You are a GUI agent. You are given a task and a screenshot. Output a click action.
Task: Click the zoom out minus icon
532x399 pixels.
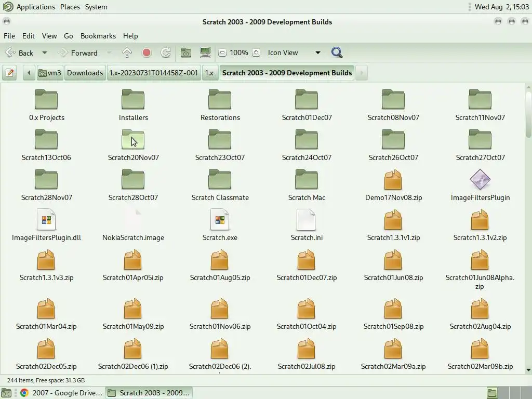point(222,52)
